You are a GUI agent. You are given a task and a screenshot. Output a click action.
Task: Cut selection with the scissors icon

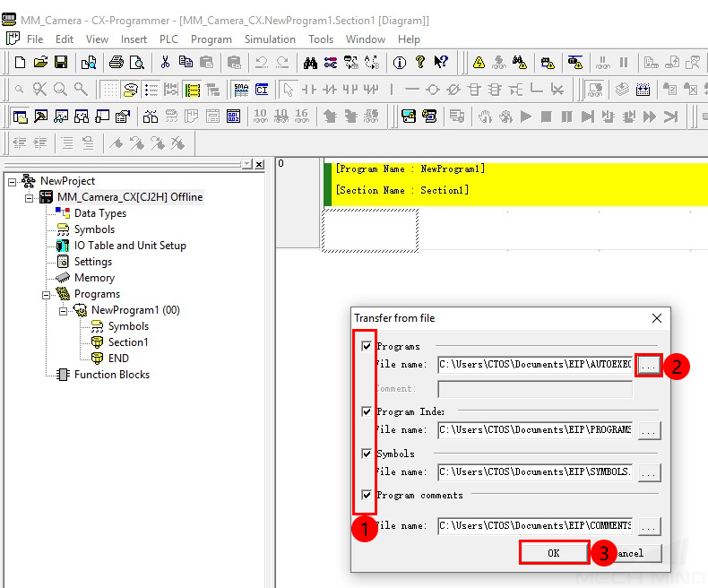pos(165,63)
